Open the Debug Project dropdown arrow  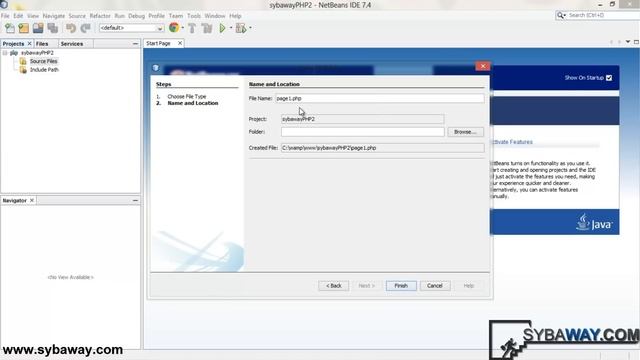250,28
